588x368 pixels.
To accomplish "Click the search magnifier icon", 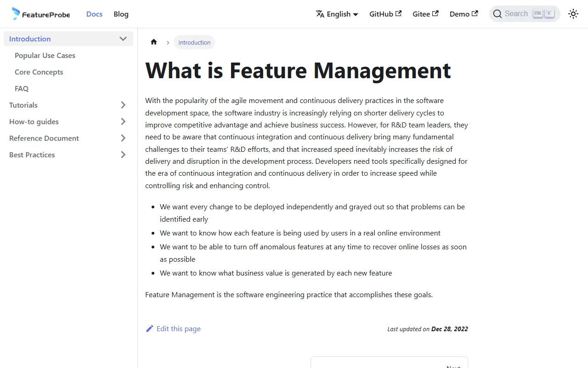I will click(x=497, y=14).
